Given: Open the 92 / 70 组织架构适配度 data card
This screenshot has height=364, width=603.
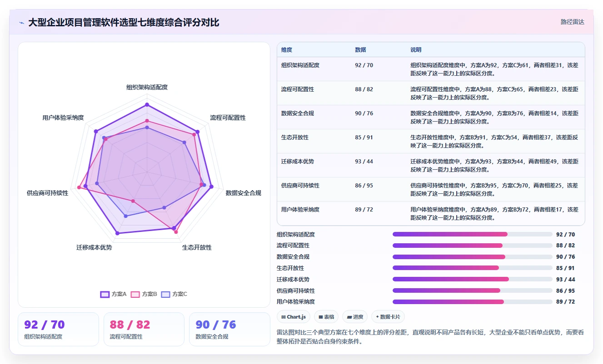Looking at the screenshot, I should [x=58, y=329].
